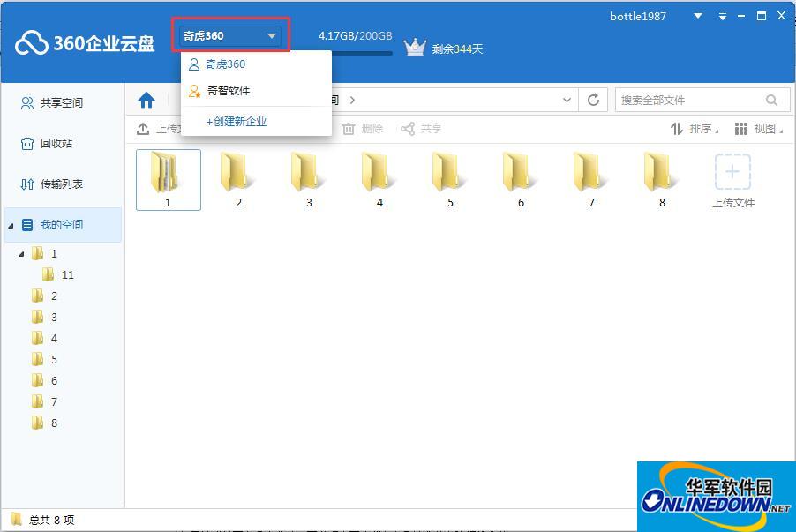Screen dimensions: 796x532
Task: Collapse folder 1 in the sidebar tree
Action: point(22,253)
